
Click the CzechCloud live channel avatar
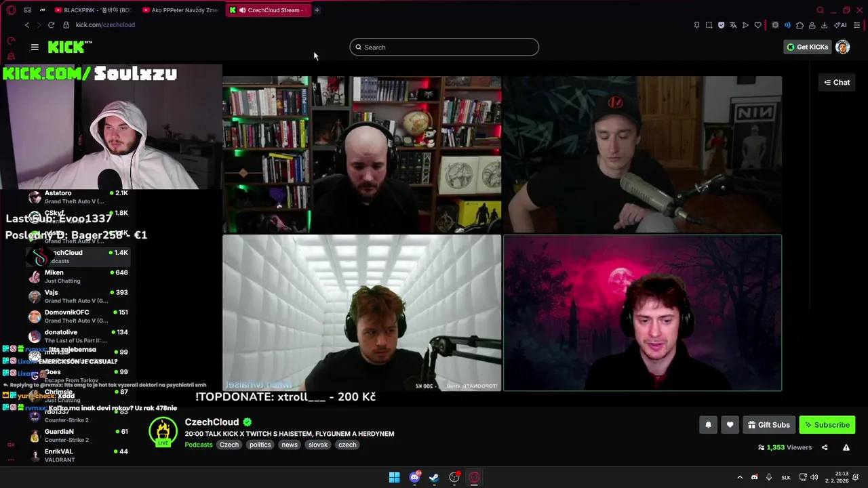163,432
